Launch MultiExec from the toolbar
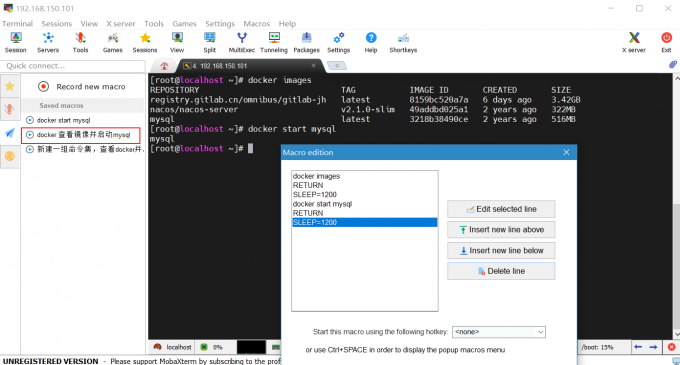The width and height of the screenshot is (680, 365). (242, 42)
